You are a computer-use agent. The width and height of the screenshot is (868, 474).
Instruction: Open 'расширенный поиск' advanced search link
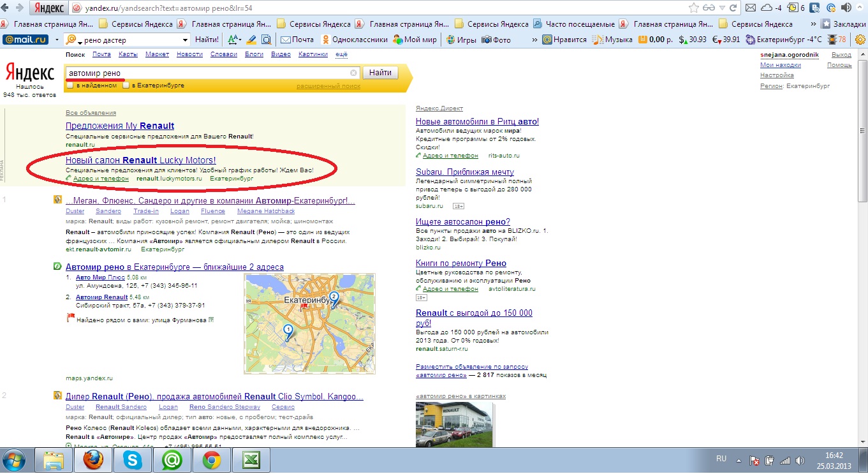(x=328, y=85)
